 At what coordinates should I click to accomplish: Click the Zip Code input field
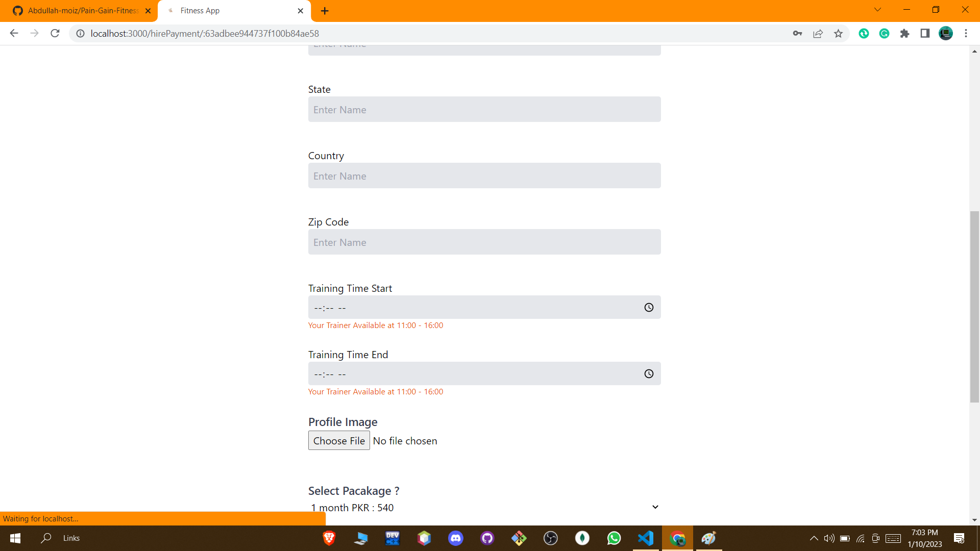(484, 242)
